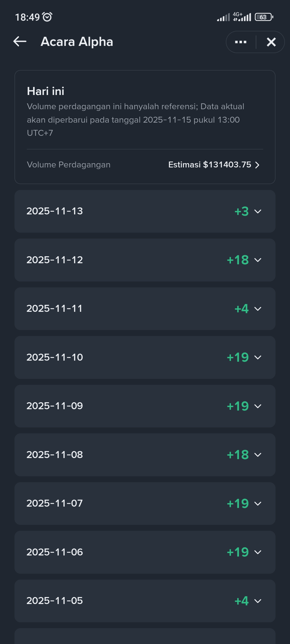Viewport: 290px width, 644px height.
Task: Expand the 2025-11-06 entry chevron
Action: pos(258,552)
